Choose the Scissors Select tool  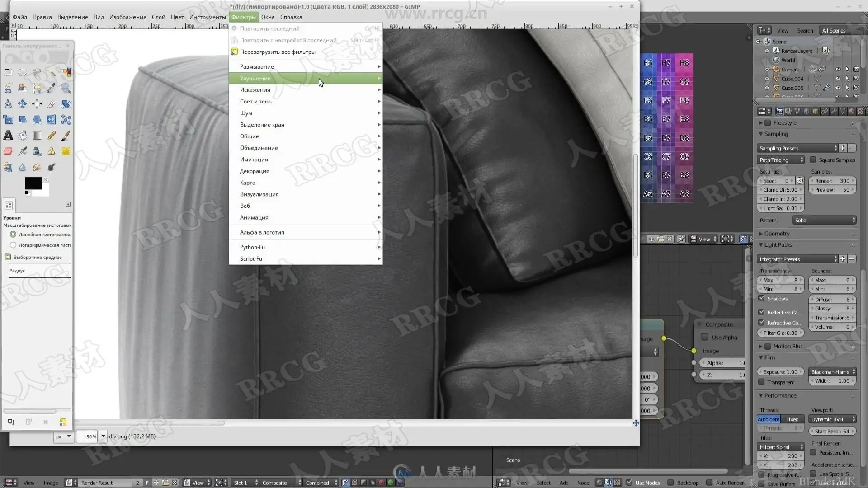coord(8,88)
